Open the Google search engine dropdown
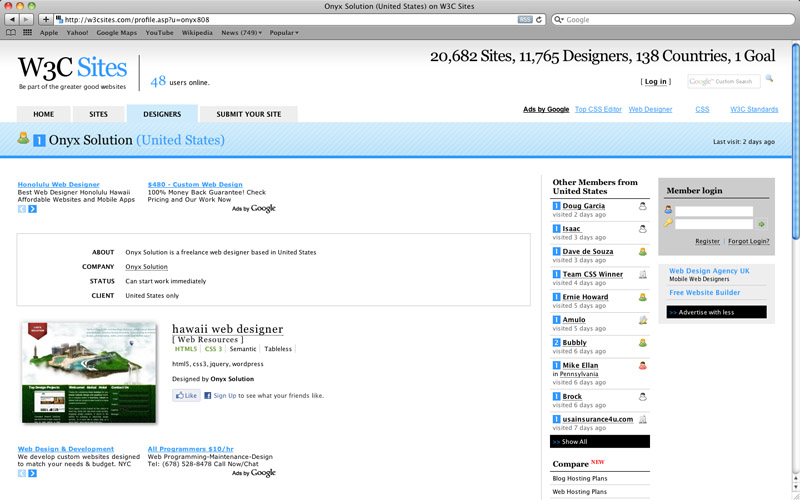 coord(558,19)
